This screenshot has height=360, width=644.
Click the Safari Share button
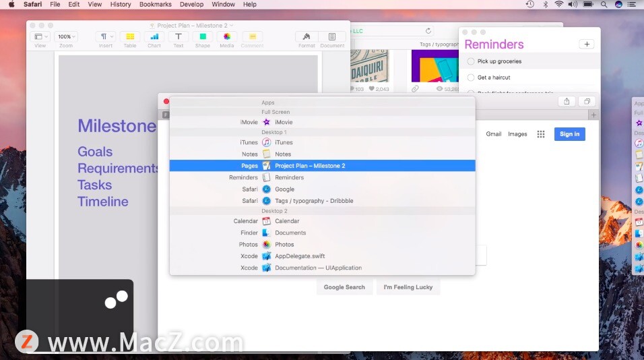(567, 102)
